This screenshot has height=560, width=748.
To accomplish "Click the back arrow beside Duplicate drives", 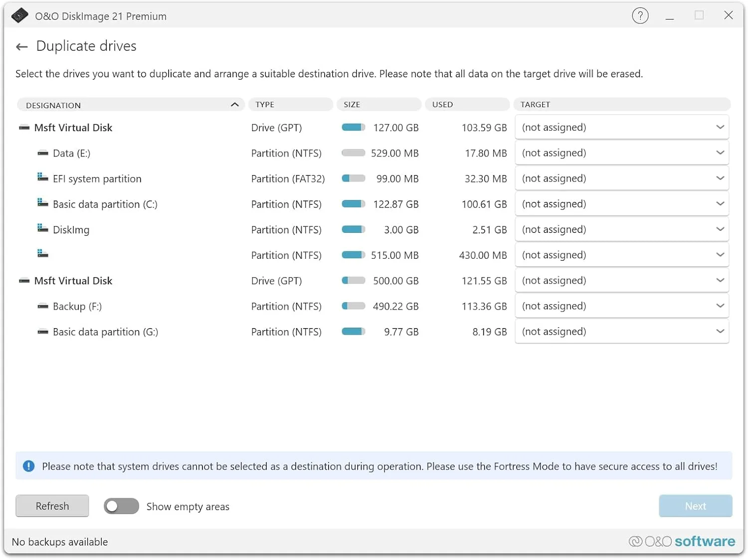I will pos(21,46).
